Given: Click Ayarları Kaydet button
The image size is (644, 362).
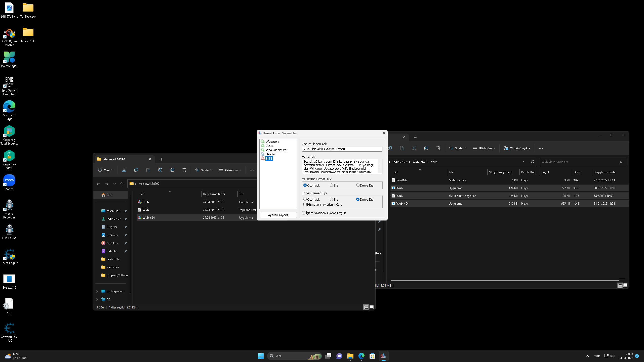Looking at the screenshot, I should point(278,215).
